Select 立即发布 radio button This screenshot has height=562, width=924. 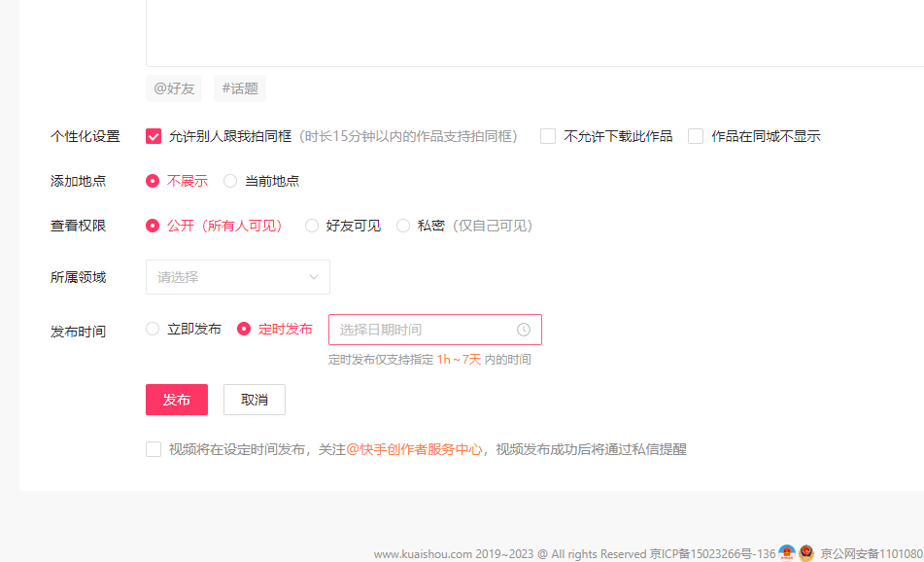click(x=152, y=329)
